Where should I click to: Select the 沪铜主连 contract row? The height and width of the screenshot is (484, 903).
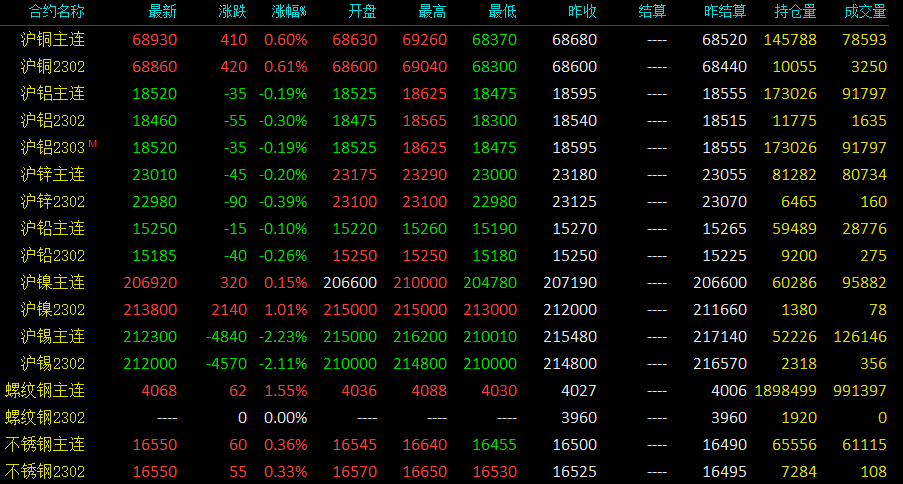click(452, 39)
